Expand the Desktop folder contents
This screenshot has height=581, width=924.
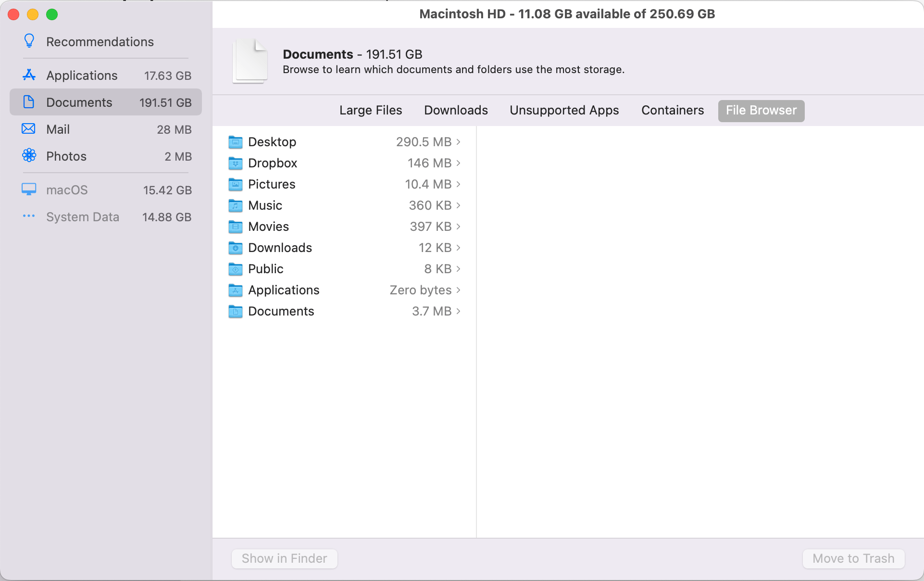coord(458,142)
